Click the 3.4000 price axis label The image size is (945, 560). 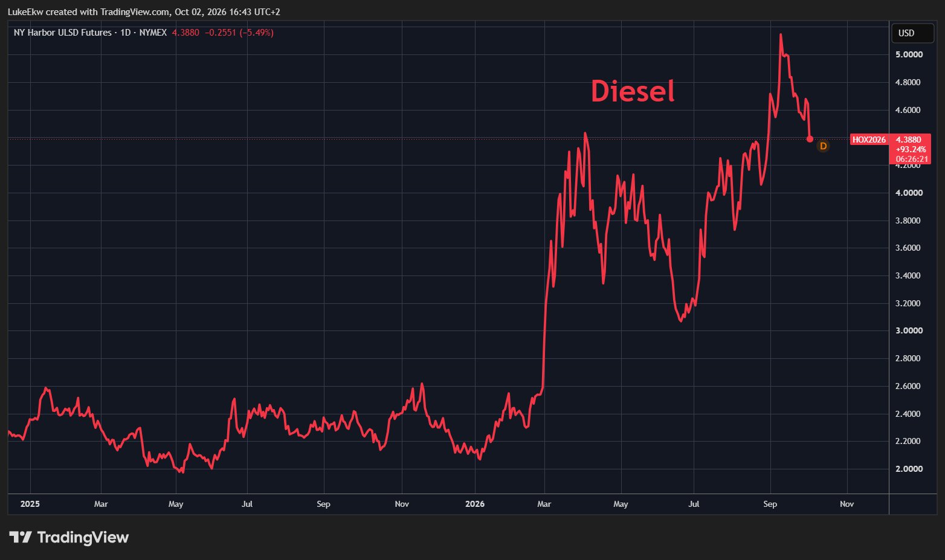tap(908, 275)
